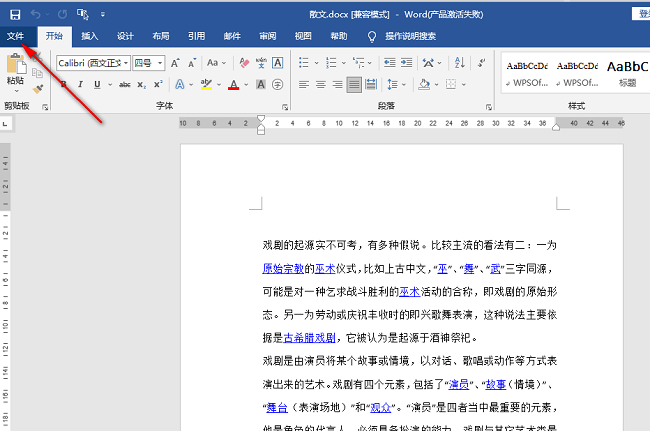
Task: Switch to the 视图 ribbon tab
Action: coord(303,36)
